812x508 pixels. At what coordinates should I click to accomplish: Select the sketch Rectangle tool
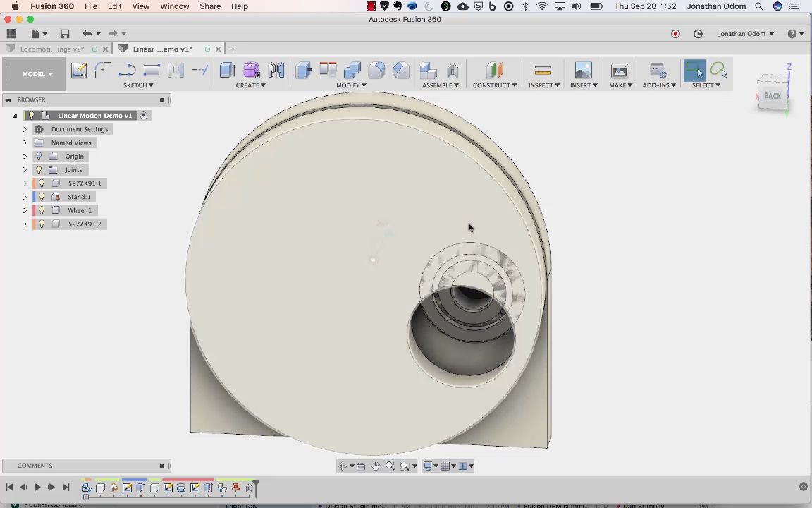tap(152, 70)
